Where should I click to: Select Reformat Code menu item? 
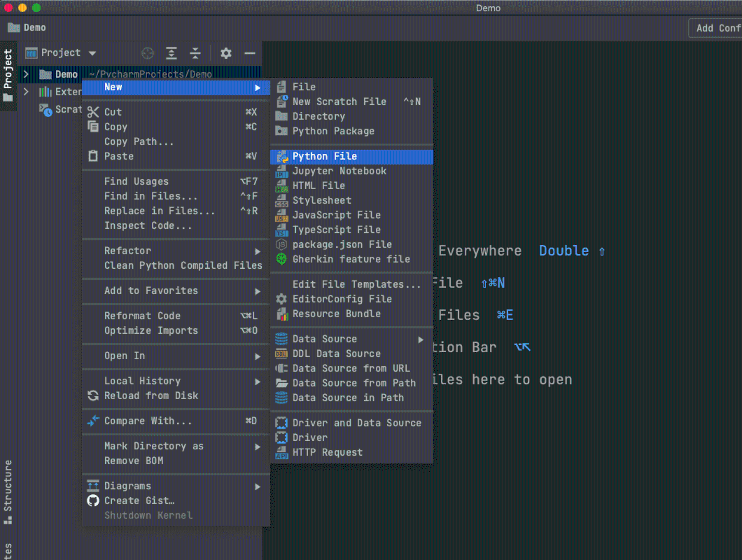176,316
